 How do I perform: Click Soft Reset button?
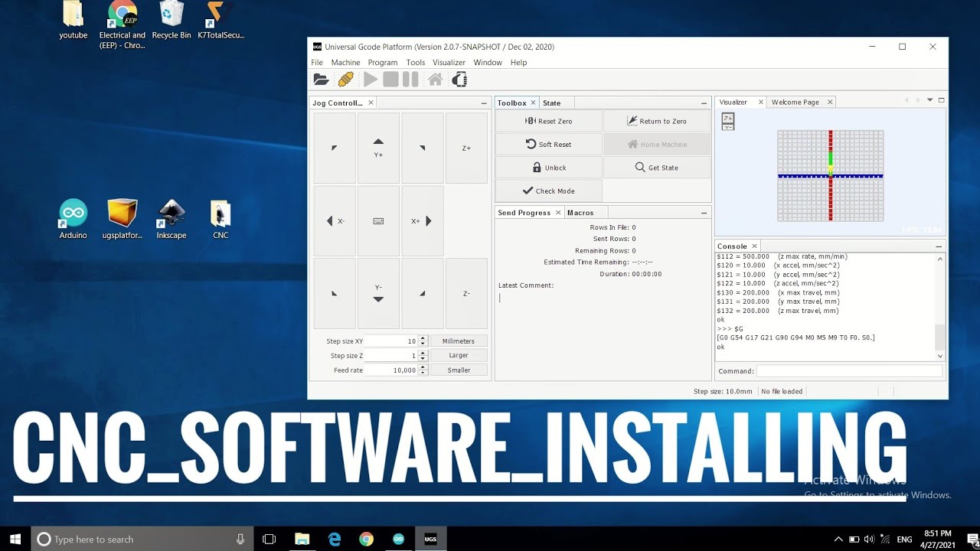548,144
